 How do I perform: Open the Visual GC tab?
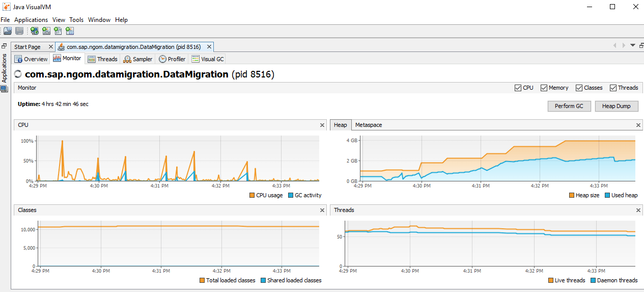(x=208, y=59)
